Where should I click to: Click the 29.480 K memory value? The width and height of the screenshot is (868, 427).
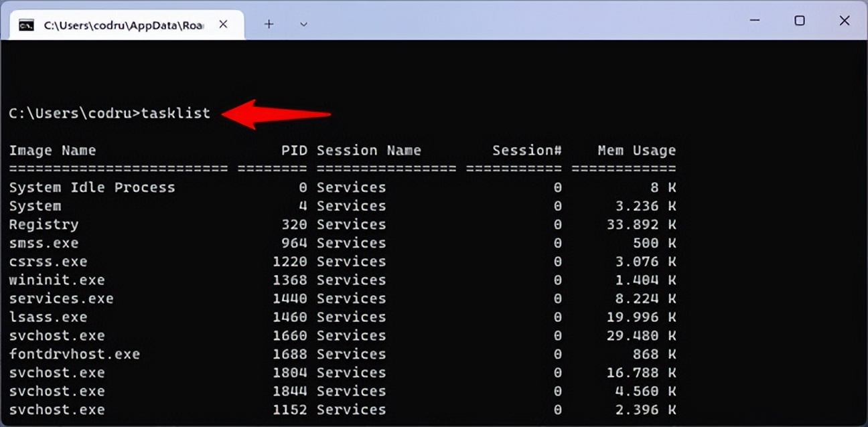(641, 336)
